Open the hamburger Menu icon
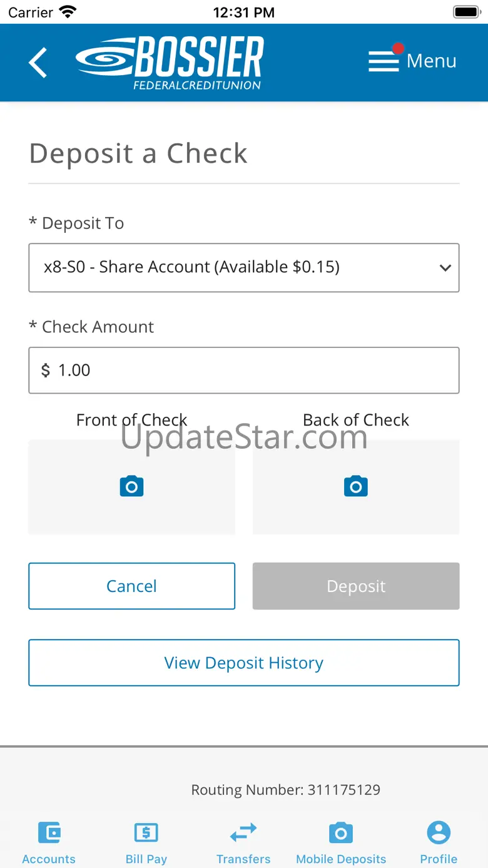 coord(384,61)
